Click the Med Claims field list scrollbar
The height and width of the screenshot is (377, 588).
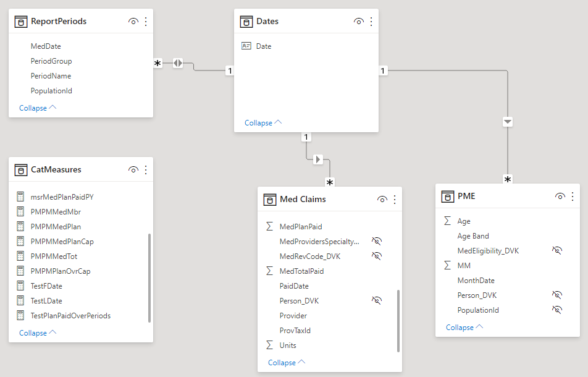[398, 321]
